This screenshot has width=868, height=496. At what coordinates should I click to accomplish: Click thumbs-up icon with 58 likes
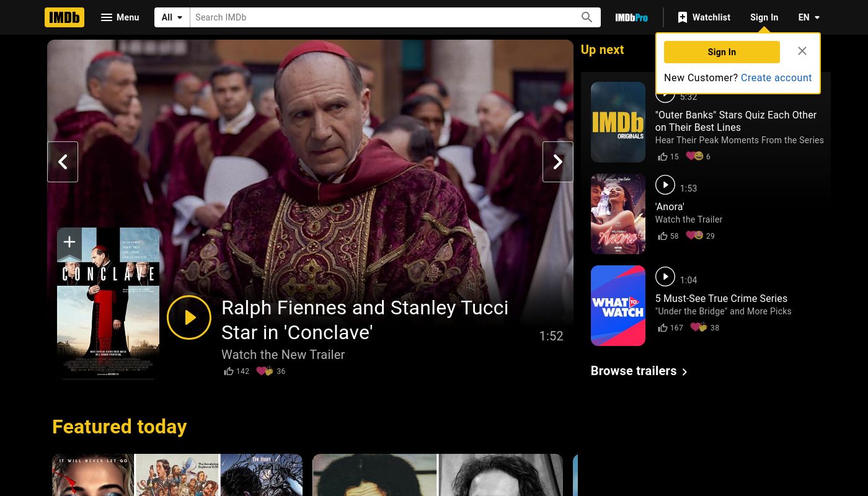[663, 236]
